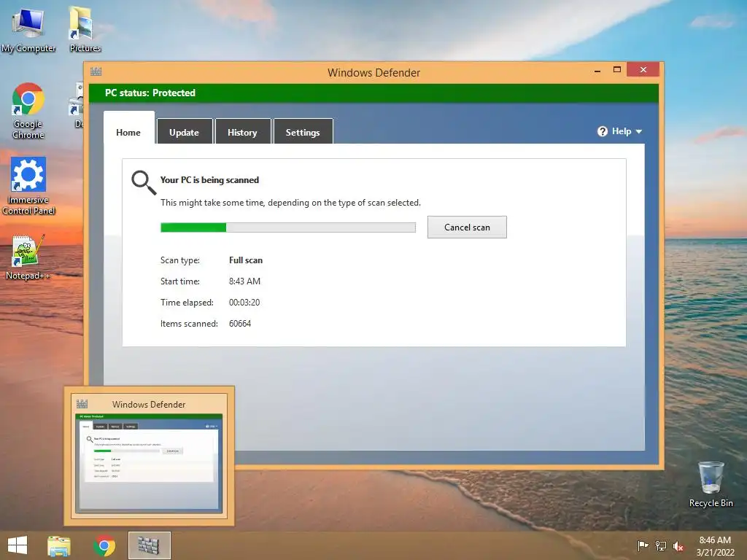Click Windows Defender taskbar button

(149, 545)
